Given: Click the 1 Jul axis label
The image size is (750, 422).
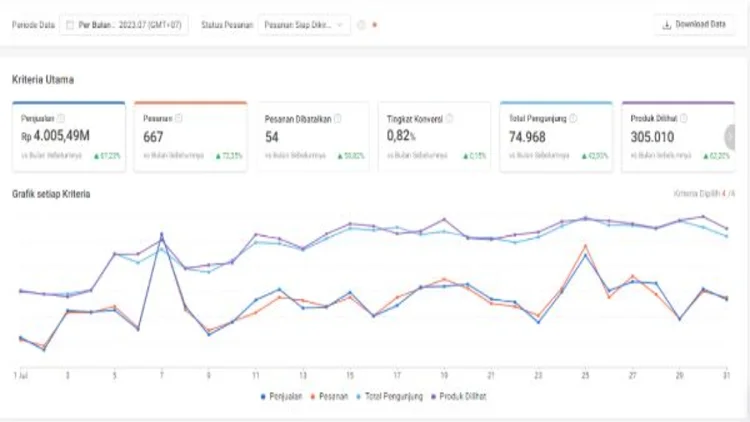Looking at the screenshot, I should click(x=21, y=376).
